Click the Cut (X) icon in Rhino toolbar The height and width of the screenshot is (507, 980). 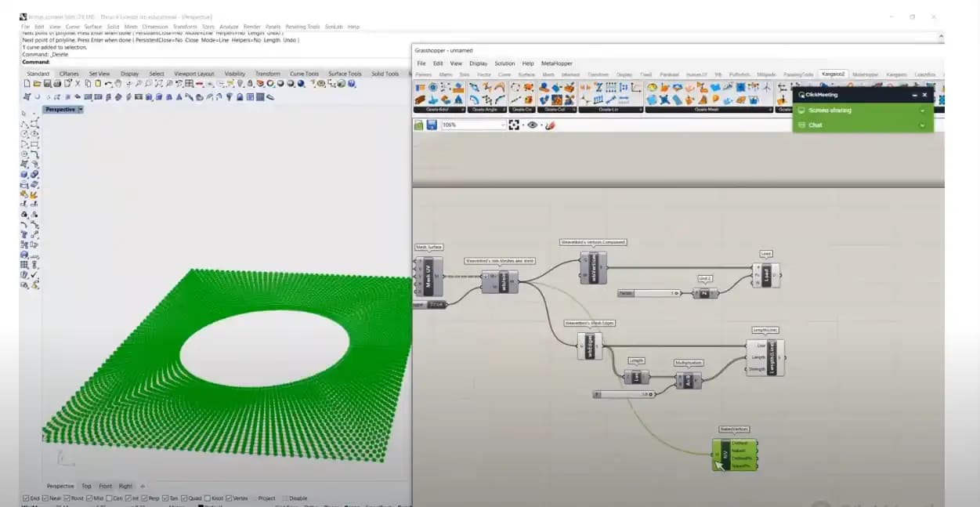[77, 83]
